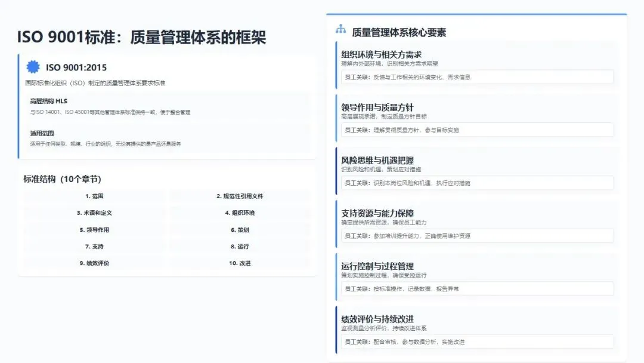Select chapter cell 9. 绩效评价
This screenshot has width=644, height=363.
94,263
